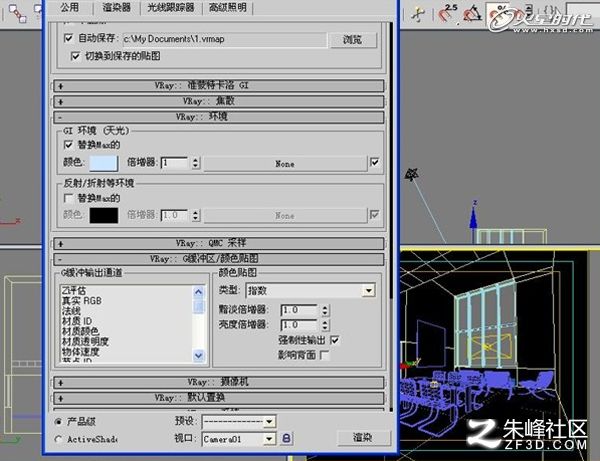This screenshot has width=600, height=461.
Task: Collapse the VRay G缓冲区/颜色贴图 rollout
Action: pos(218,259)
